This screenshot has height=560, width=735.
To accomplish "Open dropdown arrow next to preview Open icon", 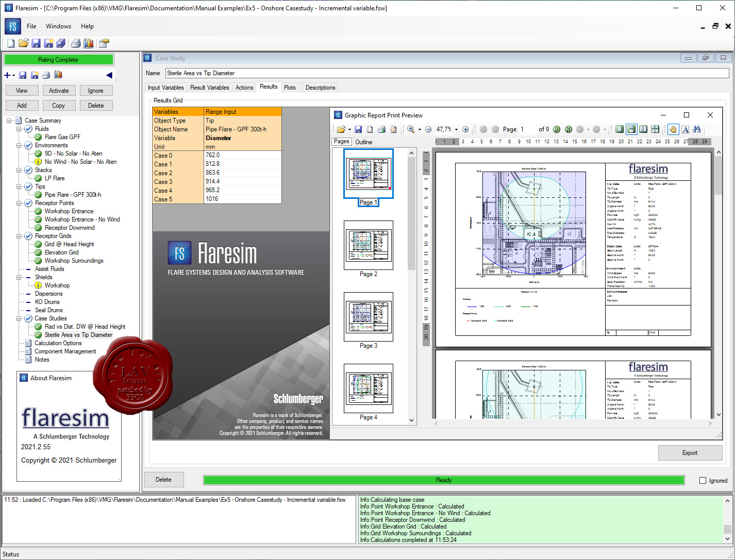I will [x=349, y=129].
